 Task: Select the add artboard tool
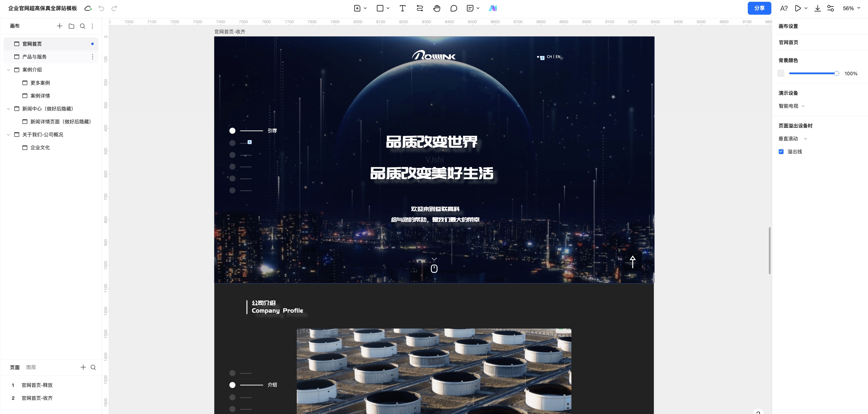tap(357, 8)
